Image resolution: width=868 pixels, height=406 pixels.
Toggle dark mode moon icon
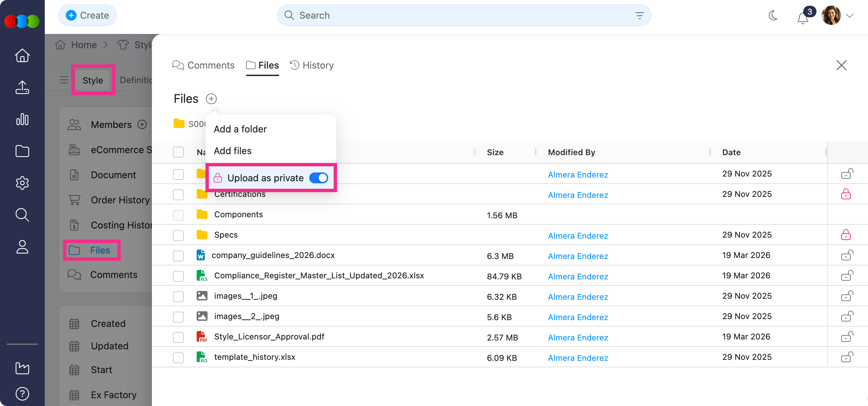(773, 16)
